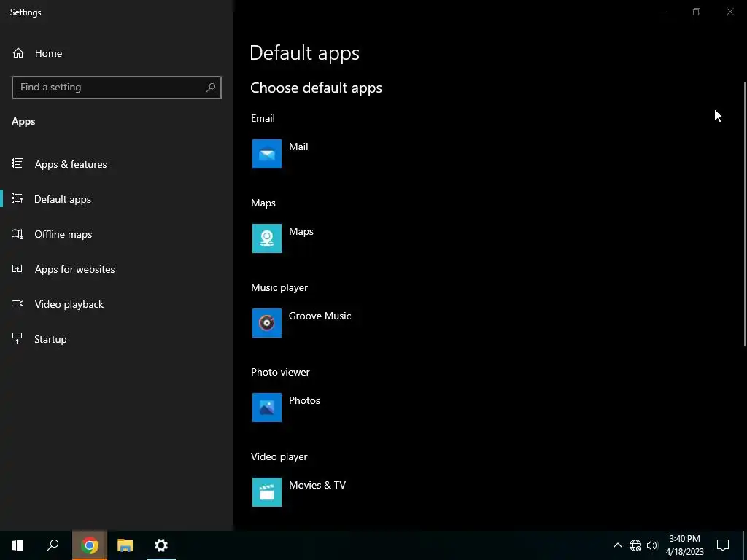Click the Maps app tile icon
The width and height of the screenshot is (747, 560).
267,238
